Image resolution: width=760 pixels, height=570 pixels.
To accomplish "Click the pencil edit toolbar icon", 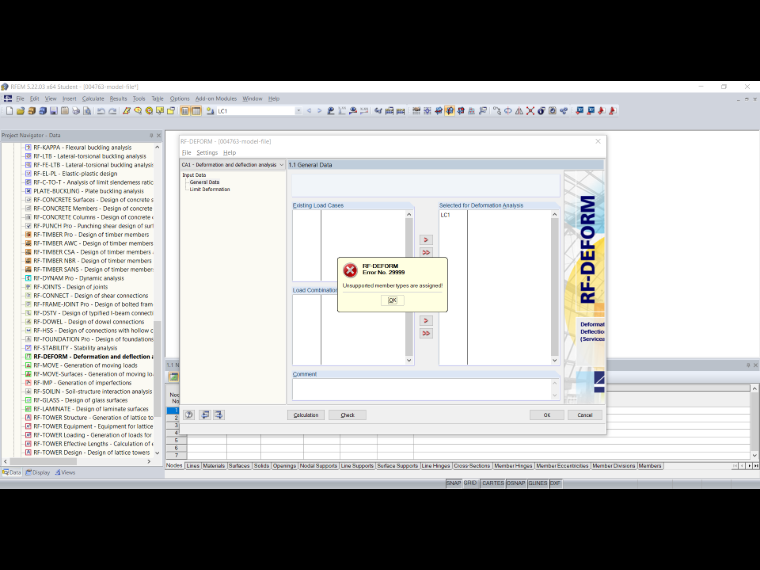I will click(127, 111).
